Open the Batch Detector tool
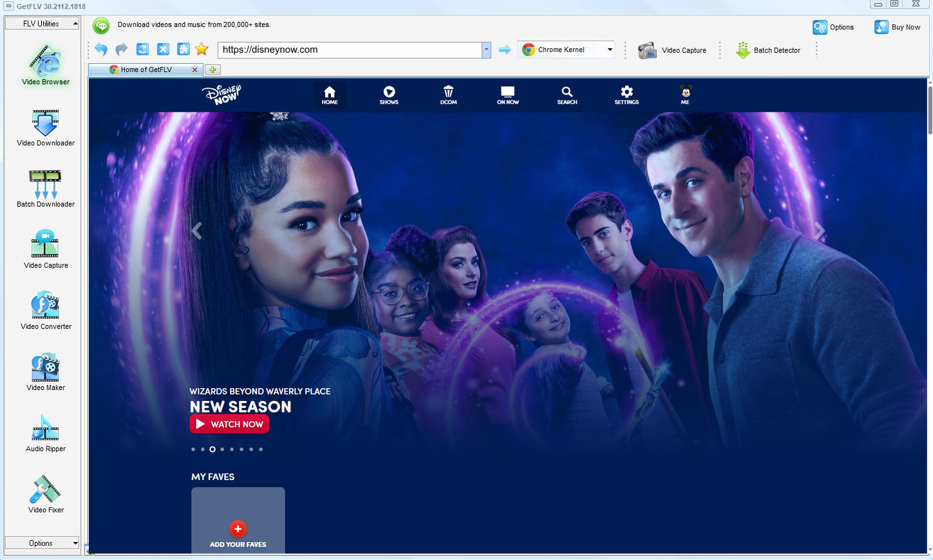 point(768,50)
